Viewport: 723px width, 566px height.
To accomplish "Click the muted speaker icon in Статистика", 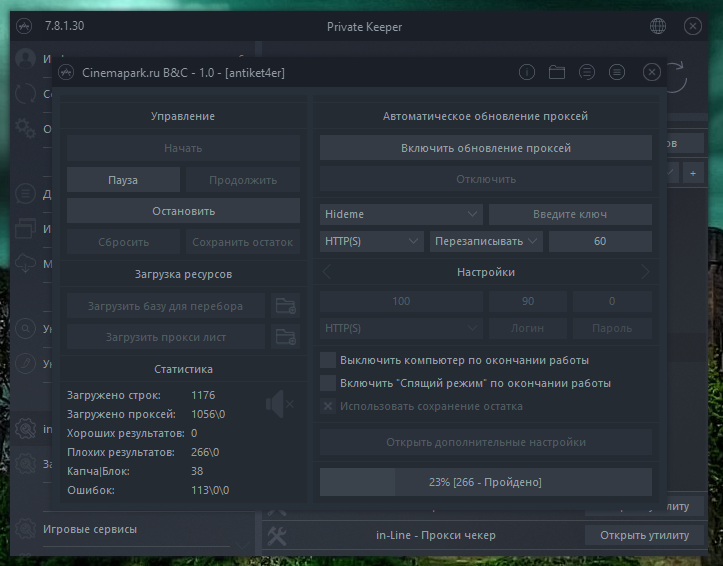I will point(279,404).
